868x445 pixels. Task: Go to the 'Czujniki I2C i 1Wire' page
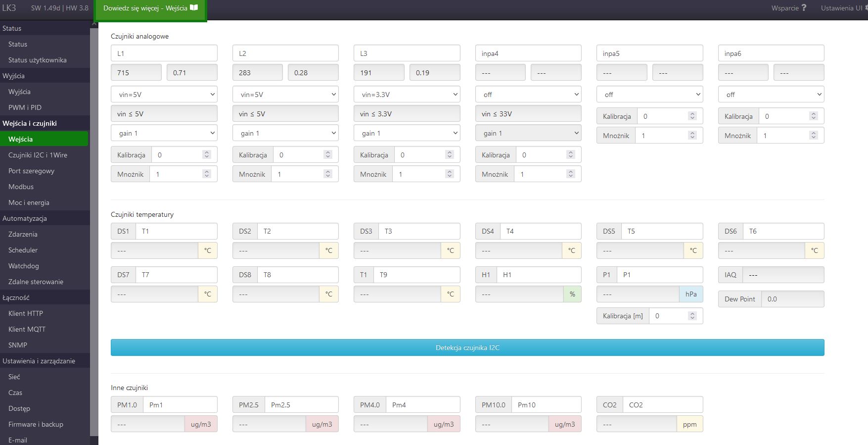coord(38,155)
